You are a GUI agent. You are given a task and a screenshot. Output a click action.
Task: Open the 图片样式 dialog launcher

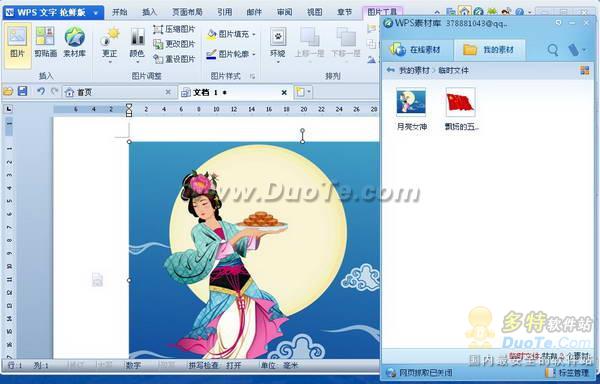253,76
